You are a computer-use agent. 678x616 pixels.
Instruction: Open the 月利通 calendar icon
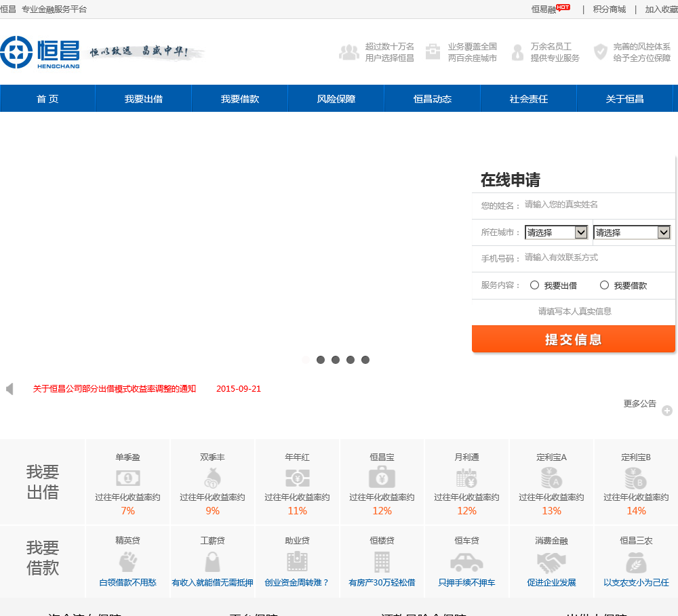click(x=466, y=478)
